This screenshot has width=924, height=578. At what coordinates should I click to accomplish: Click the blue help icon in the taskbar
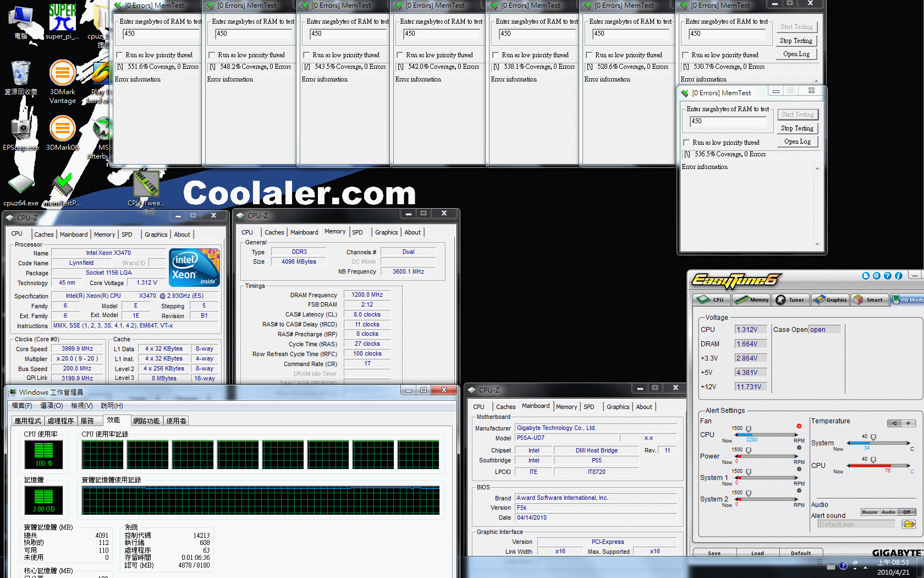pyautogui.click(x=843, y=566)
